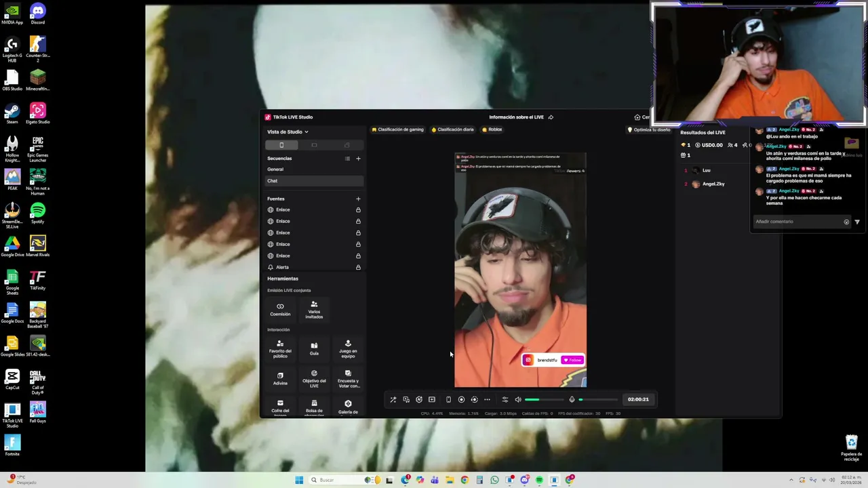868x488 pixels.
Task: Open Marvel Rivals desktop icon
Action: click(x=38, y=246)
